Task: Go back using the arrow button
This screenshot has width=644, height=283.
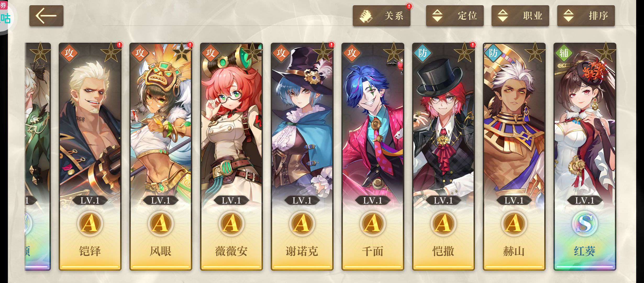Action: coord(46,16)
